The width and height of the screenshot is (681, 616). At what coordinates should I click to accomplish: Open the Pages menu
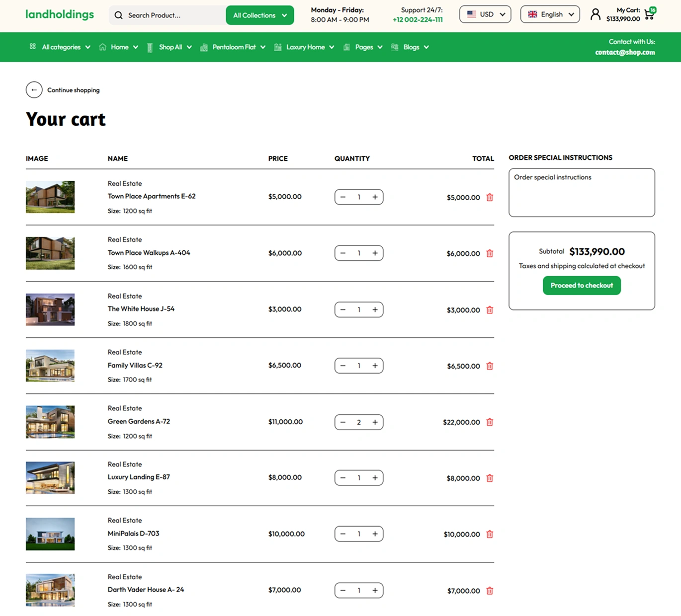tap(363, 47)
